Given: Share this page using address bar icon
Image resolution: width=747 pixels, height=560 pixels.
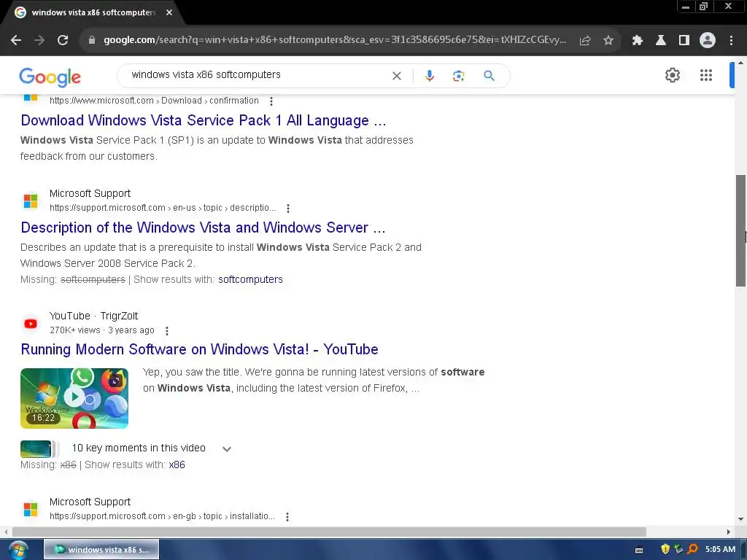Looking at the screenshot, I should 585,41.
